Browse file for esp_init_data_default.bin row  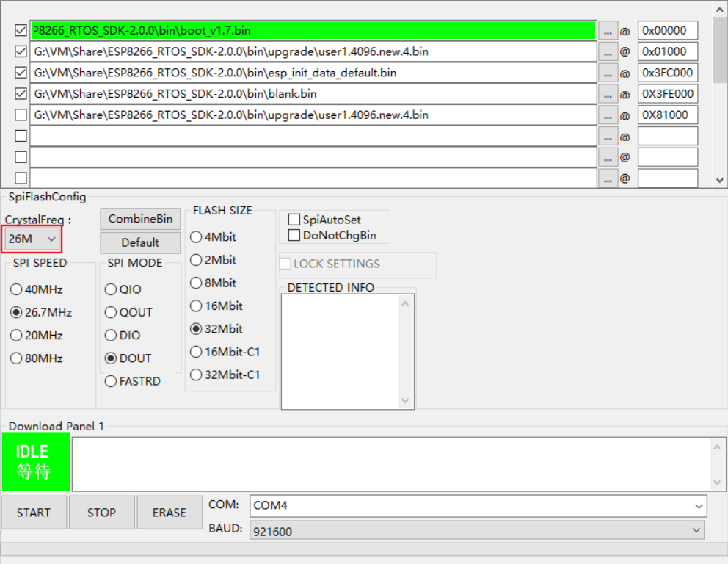pyautogui.click(x=608, y=73)
